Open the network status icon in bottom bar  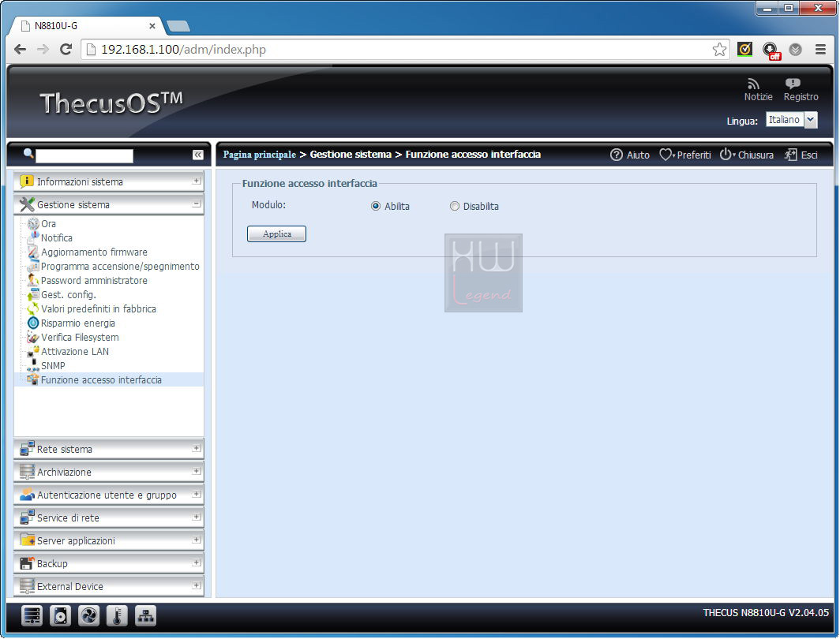[x=145, y=616]
